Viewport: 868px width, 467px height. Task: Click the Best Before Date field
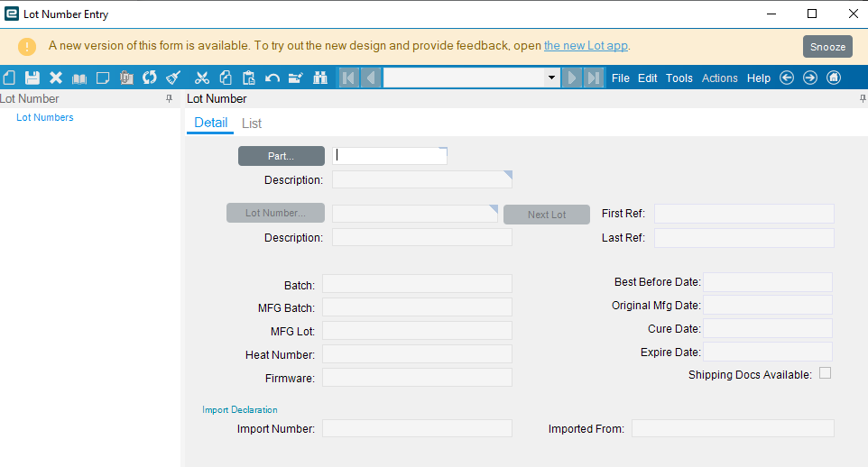(768, 282)
